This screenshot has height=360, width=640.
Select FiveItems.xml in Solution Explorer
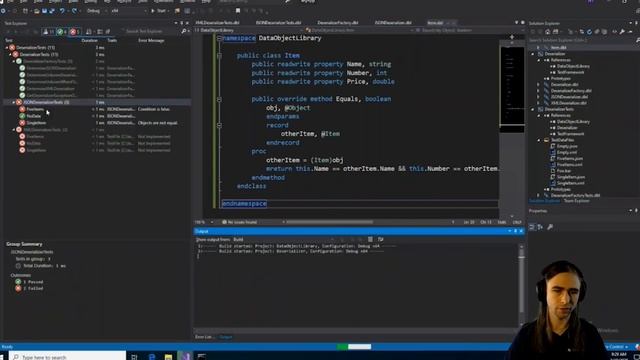(x=569, y=164)
